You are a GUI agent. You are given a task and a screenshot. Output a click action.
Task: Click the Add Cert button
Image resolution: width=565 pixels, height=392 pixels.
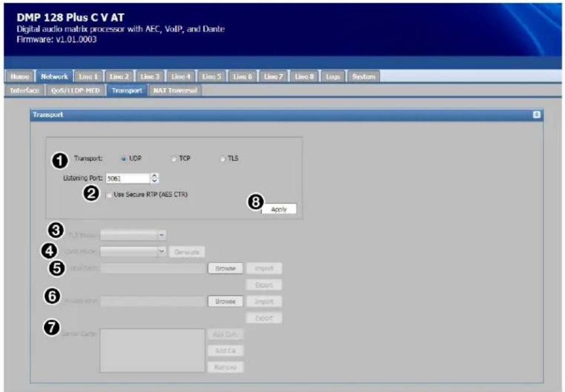click(225, 334)
